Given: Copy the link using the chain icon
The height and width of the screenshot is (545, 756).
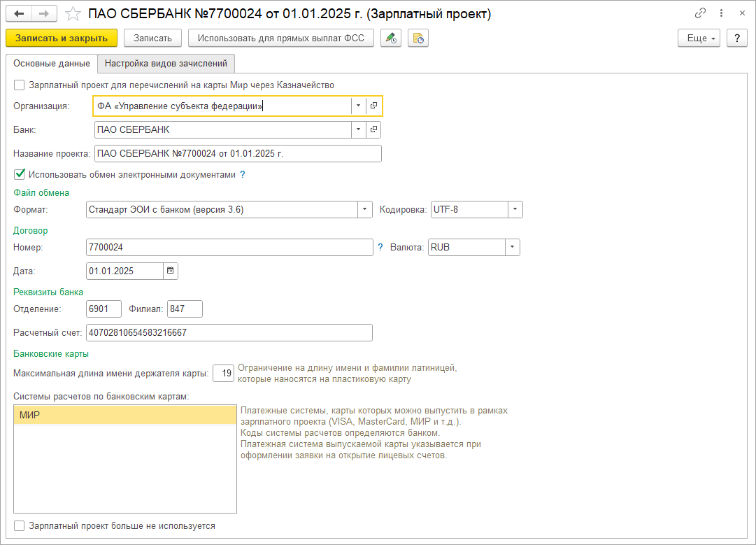Looking at the screenshot, I should coord(700,13).
